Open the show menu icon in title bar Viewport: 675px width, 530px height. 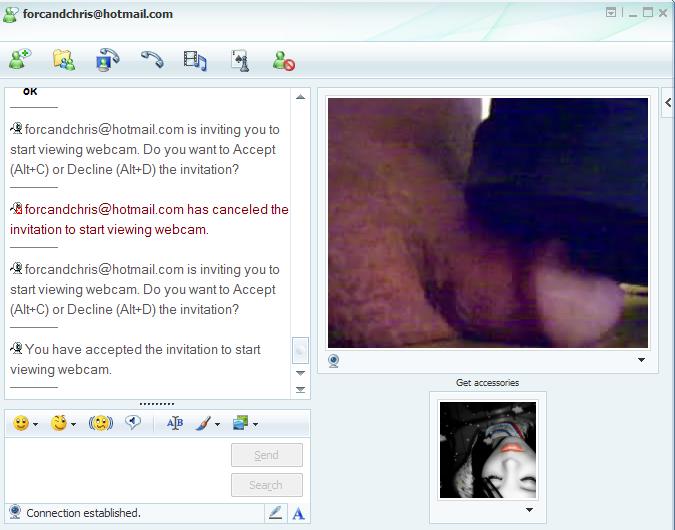(x=611, y=13)
